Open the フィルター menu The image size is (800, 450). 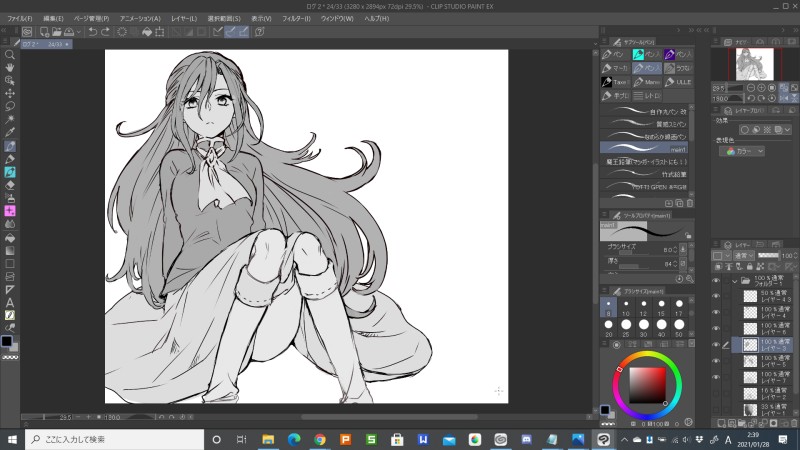point(296,18)
